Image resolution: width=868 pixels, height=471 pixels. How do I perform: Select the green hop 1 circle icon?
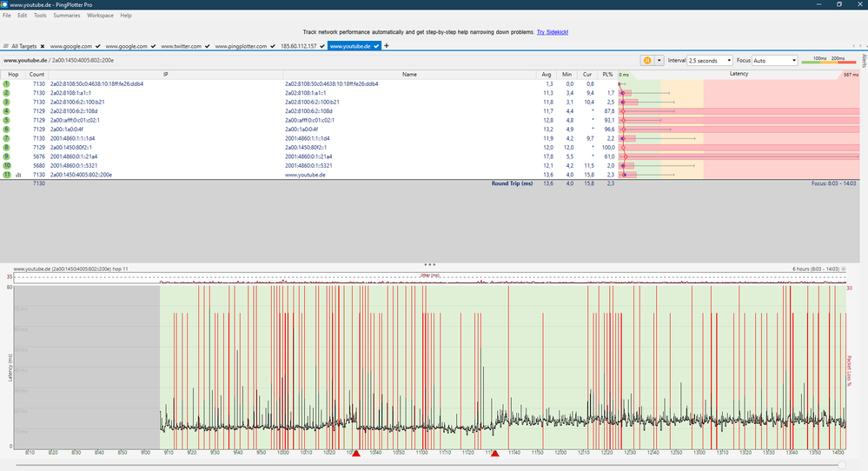tap(6, 84)
